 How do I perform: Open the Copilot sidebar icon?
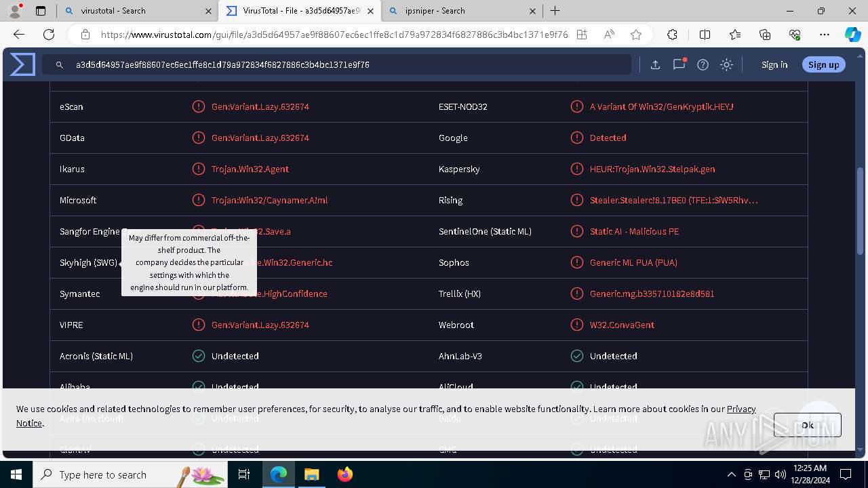point(852,35)
